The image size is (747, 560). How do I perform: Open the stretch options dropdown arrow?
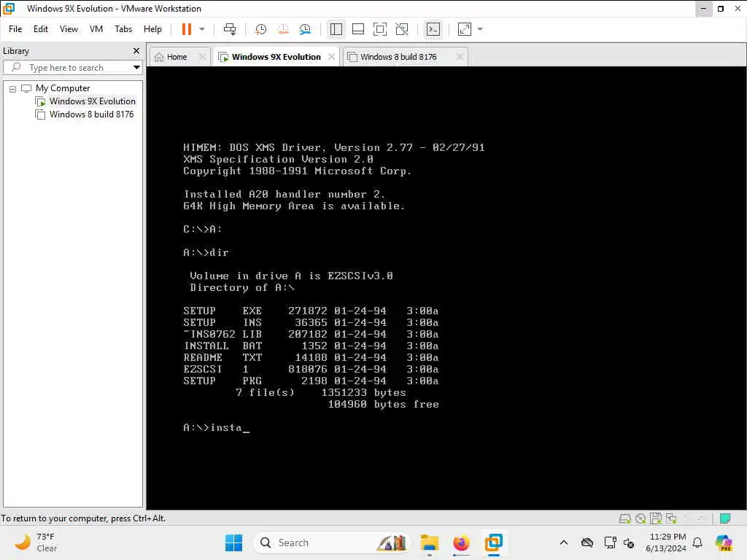(x=480, y=29)
